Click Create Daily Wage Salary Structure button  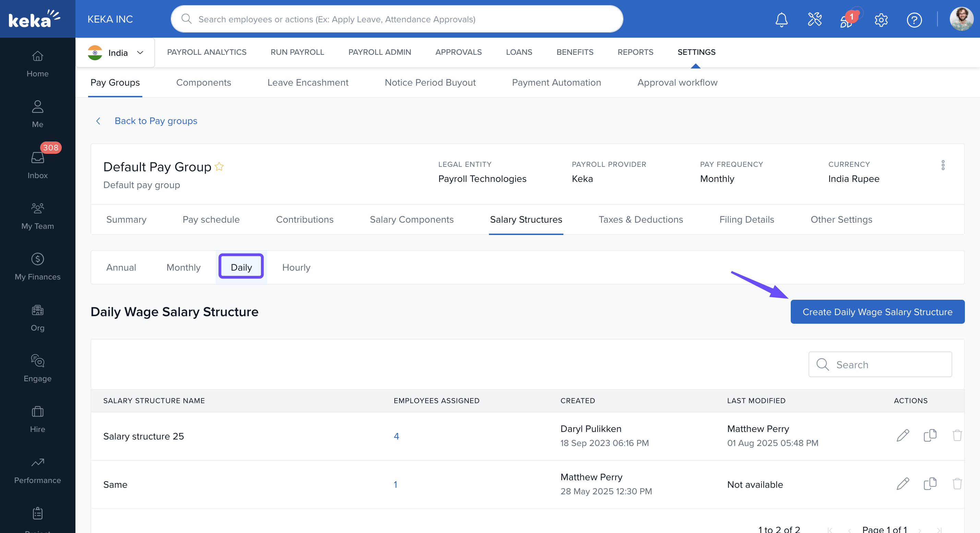coord(877,312)
